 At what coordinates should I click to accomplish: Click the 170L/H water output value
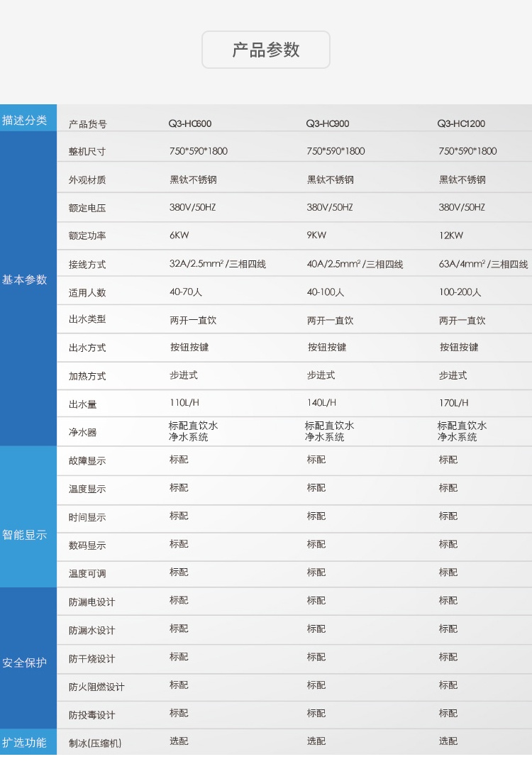tap(453, 403)
